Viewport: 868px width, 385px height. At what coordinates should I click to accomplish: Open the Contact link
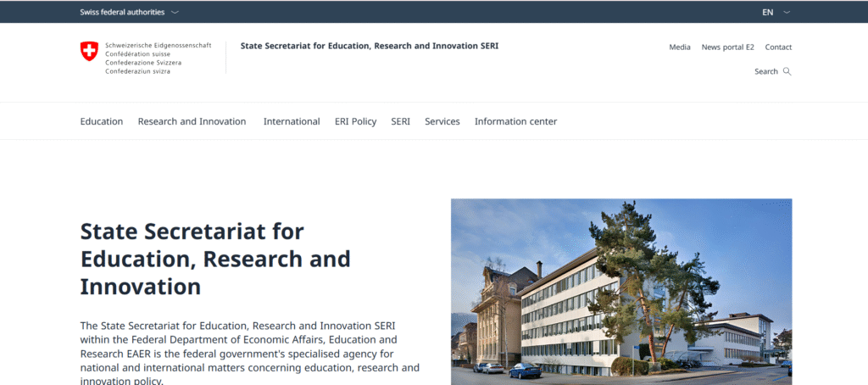tap(778, 47)
